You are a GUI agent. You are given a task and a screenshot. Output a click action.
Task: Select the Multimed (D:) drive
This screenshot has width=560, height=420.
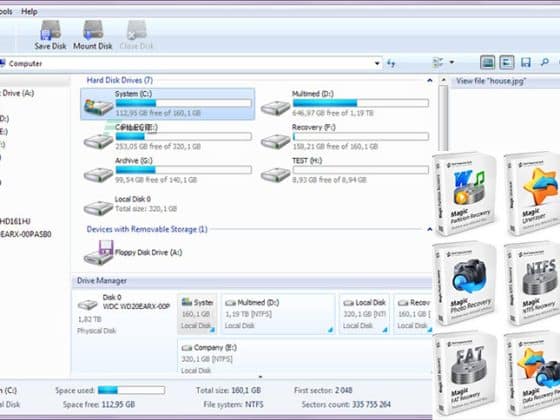coord(345,104)
